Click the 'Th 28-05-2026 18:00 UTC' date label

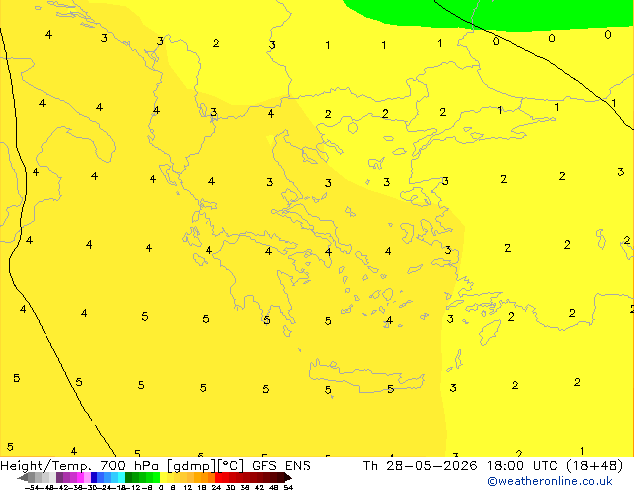coord(462,466)
